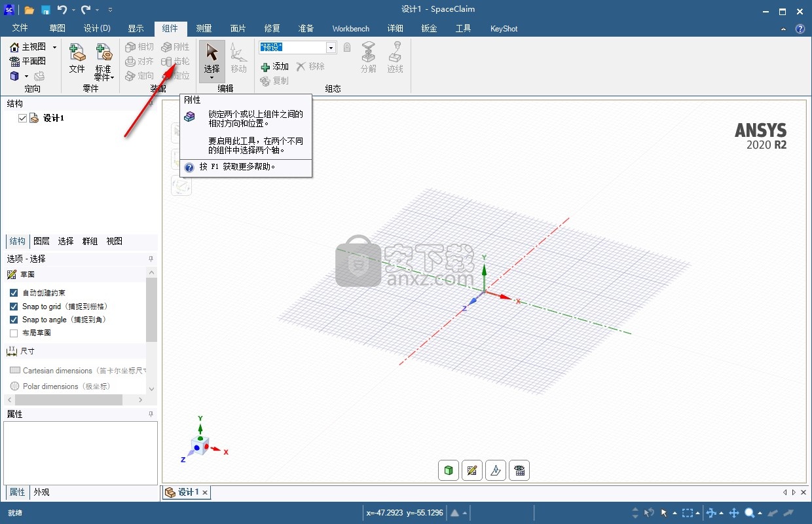Click the lock icon beside 预设 box

coord(347,47)
